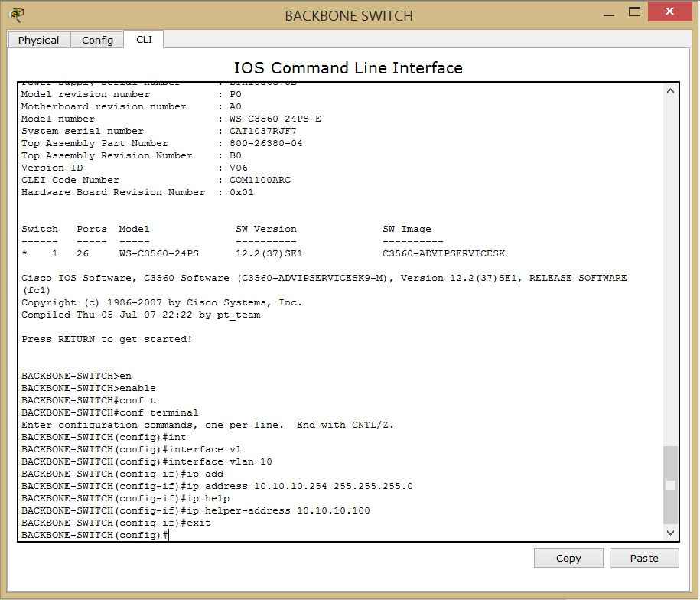Click the 'conf terminal' command line
Screen dimensions: 700x600
[110, 412]
